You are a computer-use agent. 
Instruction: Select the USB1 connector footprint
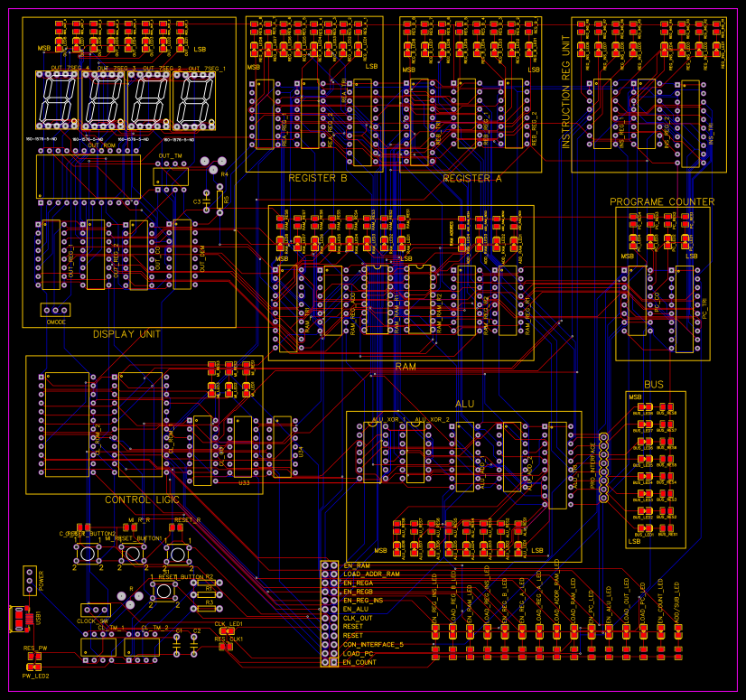tap(18, 617)
